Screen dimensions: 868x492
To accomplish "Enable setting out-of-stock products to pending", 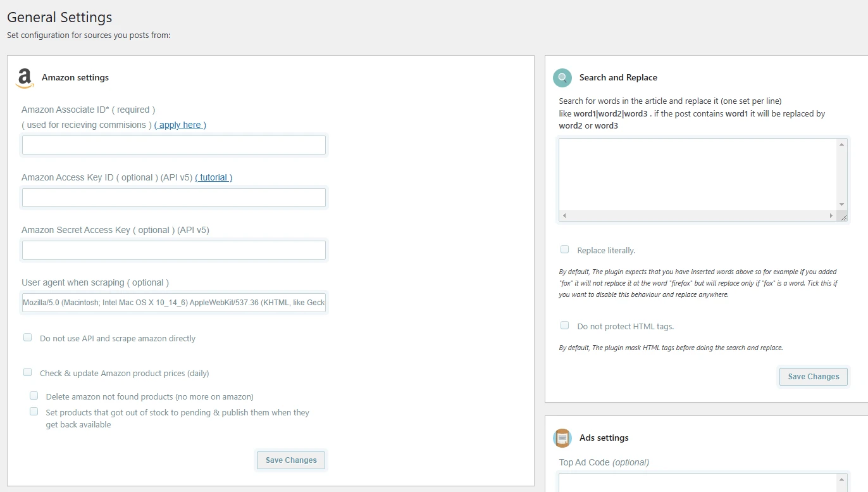I will (x=34, y=411).
